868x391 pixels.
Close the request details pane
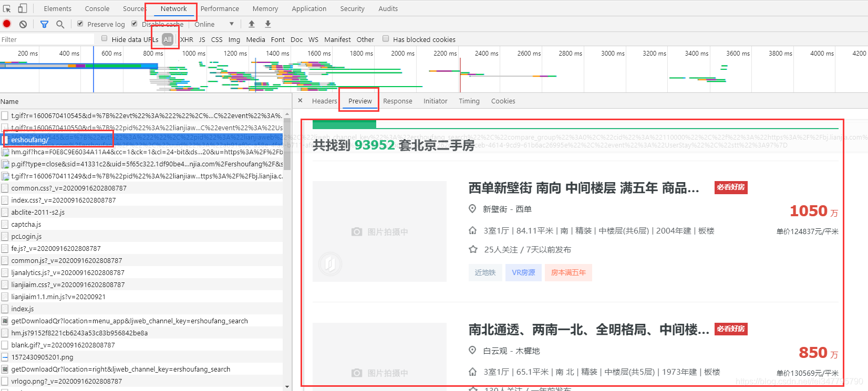(x=300, y=101)
